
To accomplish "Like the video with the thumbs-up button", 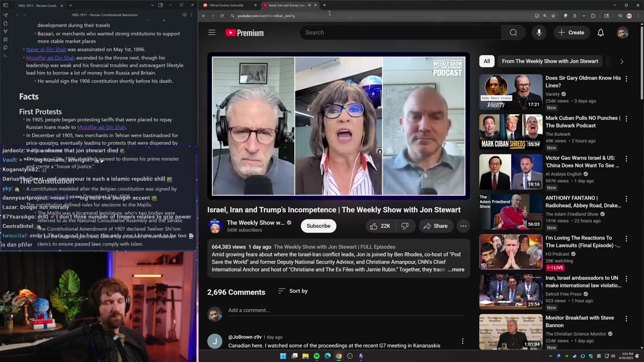I will (x=380, y=226).
